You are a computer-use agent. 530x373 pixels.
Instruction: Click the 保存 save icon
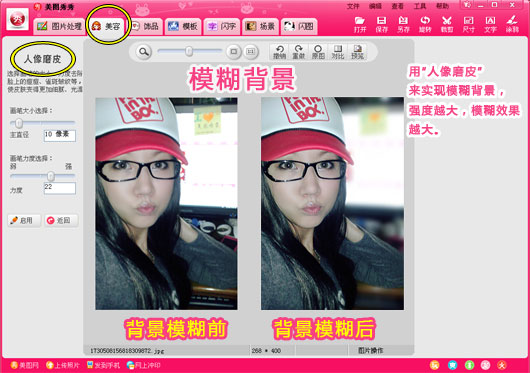click(x=381, y=24)
